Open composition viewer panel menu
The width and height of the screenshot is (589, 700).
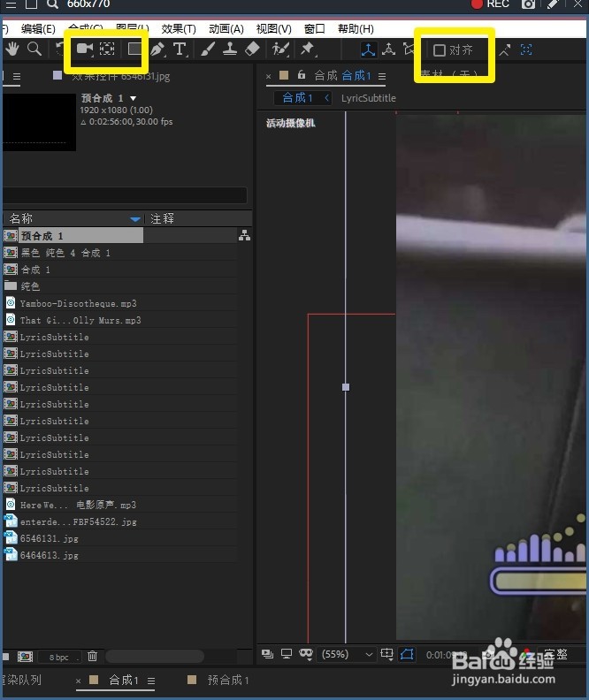click(x=382, y=76)
